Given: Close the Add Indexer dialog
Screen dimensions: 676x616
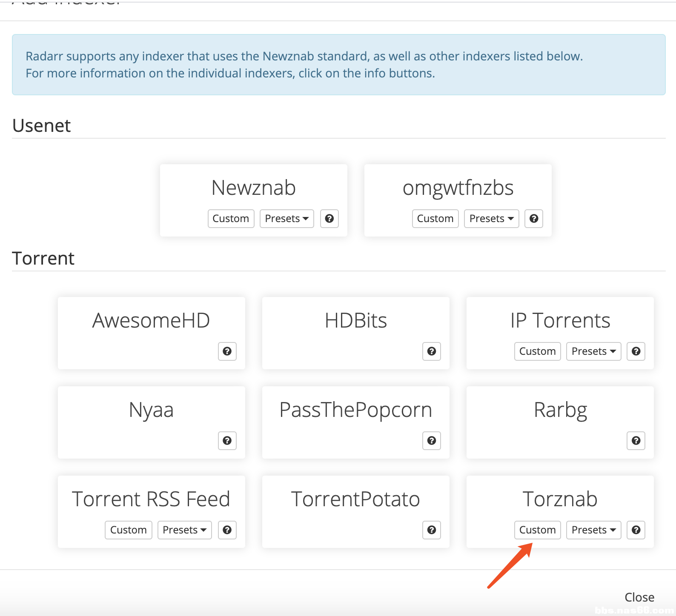Looking at the screenshot, I should (x=639, y=597).
